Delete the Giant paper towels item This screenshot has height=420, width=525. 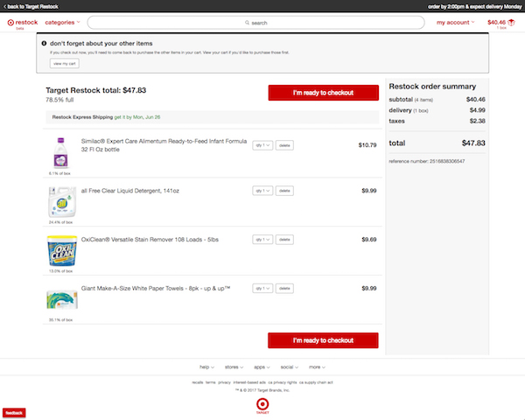tap(284, 289)
